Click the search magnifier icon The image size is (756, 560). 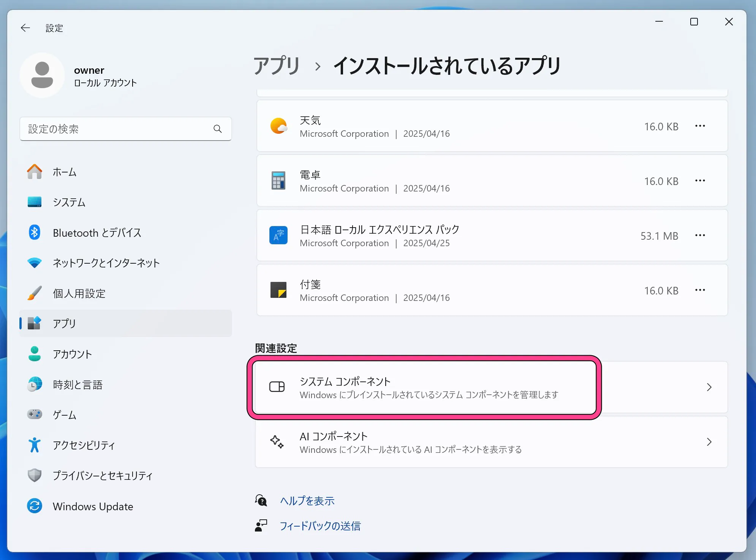point(218,129)
